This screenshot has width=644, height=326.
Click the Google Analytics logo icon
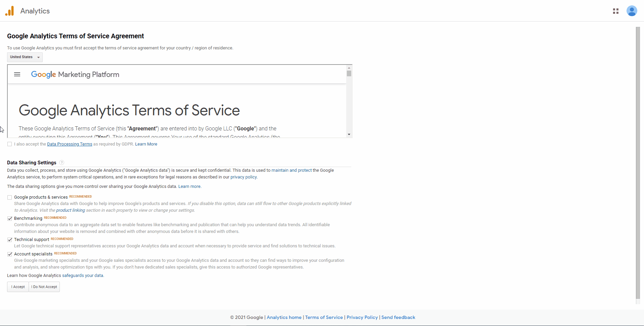click(10, 11)
